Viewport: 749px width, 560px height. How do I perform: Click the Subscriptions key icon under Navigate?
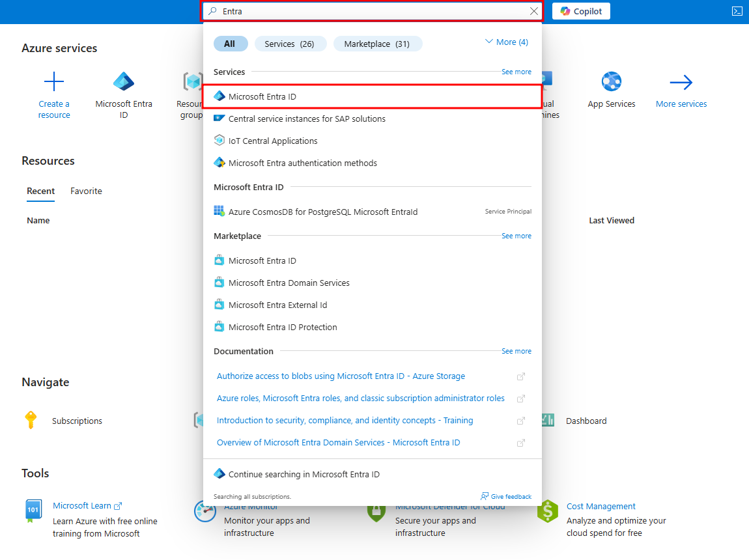[x=31, y=420]
